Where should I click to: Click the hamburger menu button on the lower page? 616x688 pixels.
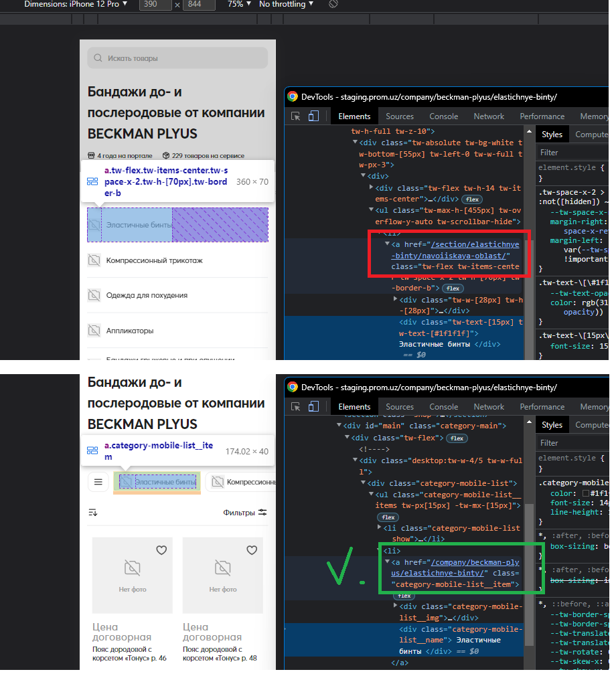point(98,482)
